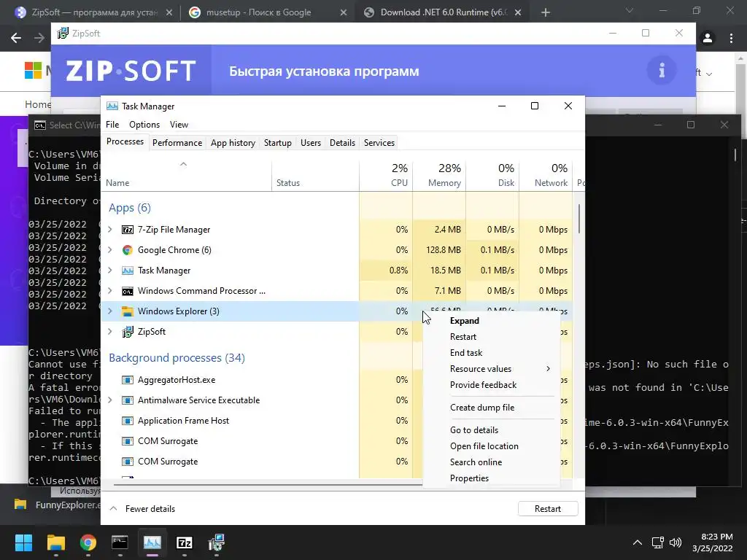Click the ZipSoft process icon
The height and width of the screenshot is (560, 747).
pyautogui.click(x=127, y=332)
